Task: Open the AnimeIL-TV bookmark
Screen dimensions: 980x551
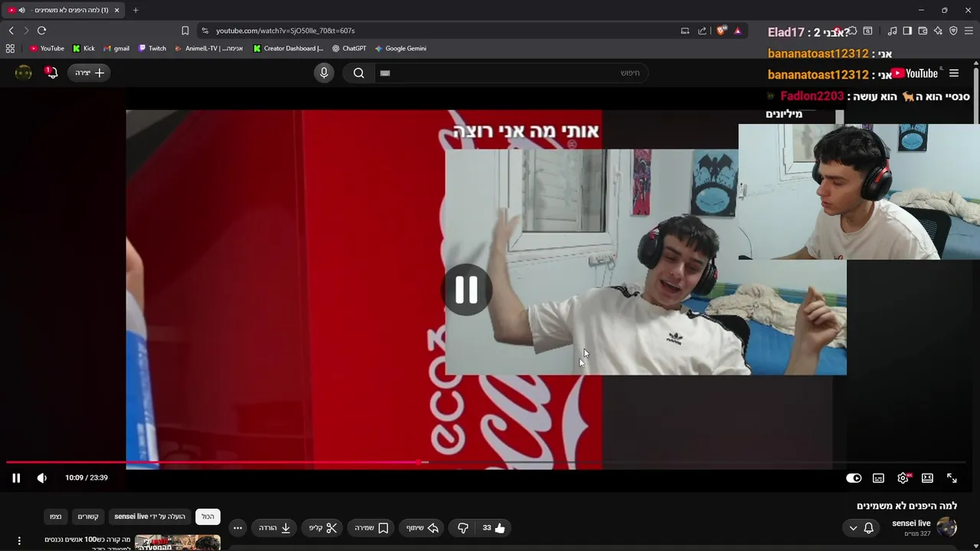Action: (x=209, y=48)
